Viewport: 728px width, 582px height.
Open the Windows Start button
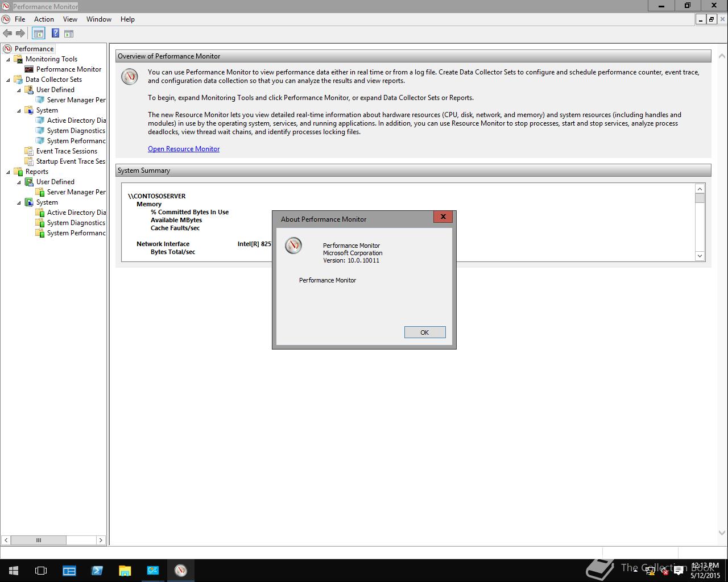tap(14, 571)
